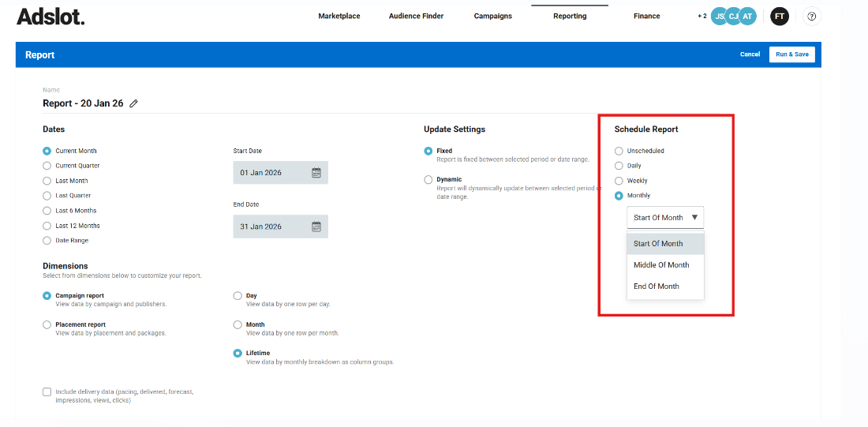Select the Last Quarter radio option
The height and width of the screenshot is (427, 868).
point(47,196)
